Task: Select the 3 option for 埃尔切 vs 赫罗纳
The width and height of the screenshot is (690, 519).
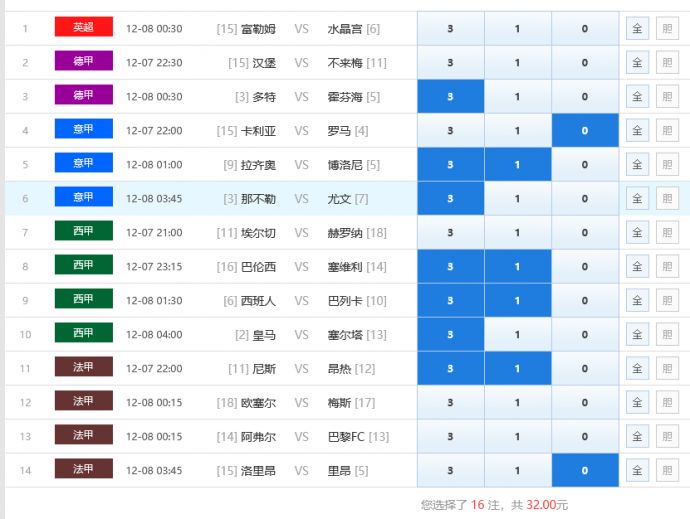Action: [x=450, y=233]
